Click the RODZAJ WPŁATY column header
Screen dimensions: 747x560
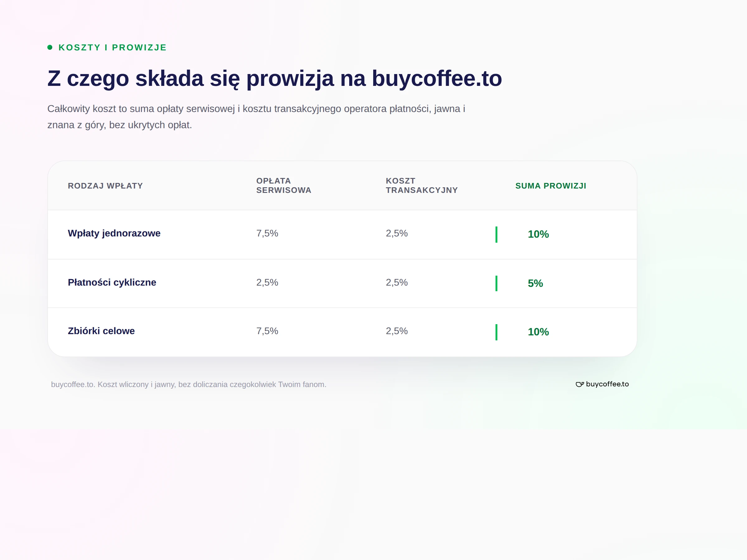coord(106,186)
